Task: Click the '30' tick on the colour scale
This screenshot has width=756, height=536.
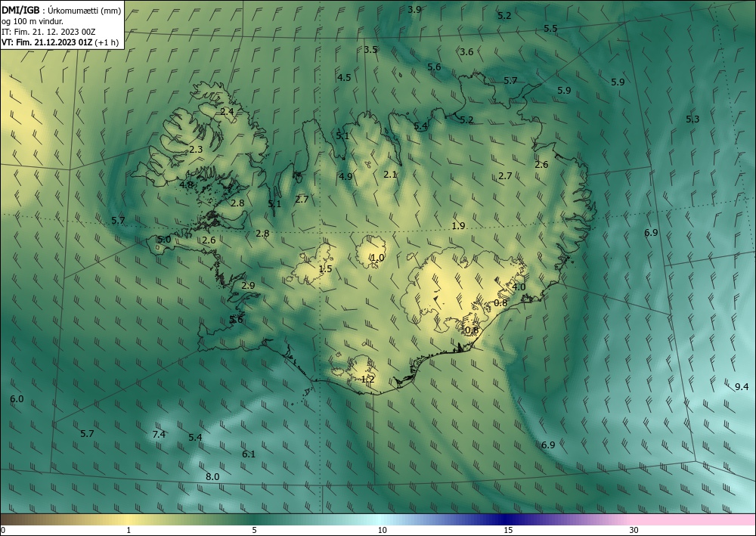Action: [634, 530]
